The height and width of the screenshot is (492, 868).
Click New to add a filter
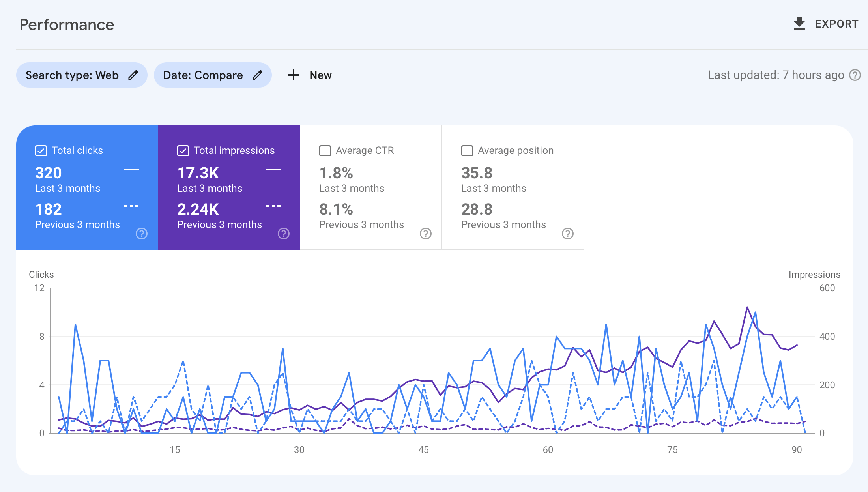[320, 75]
